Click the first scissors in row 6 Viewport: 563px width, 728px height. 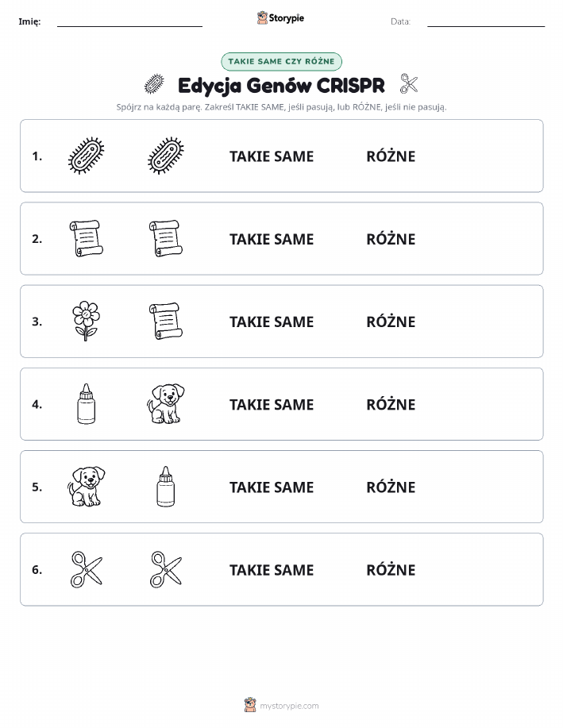[87, 569]
